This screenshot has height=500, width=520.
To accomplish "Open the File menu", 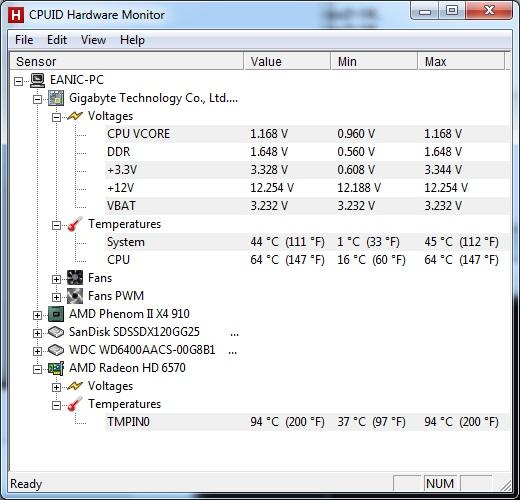I will point(24,40).
